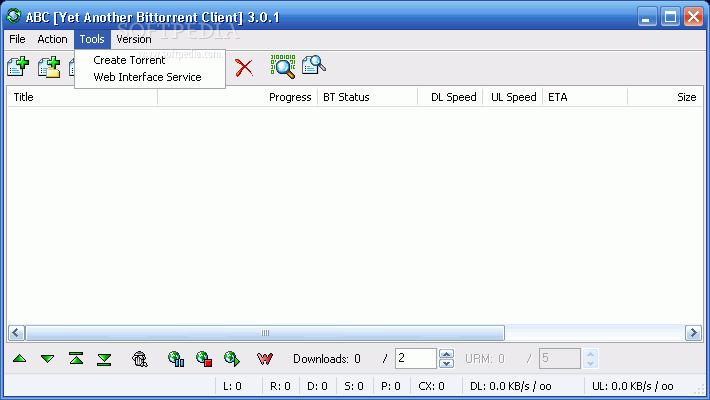710x400 pixels.
Task: Click the red X remove torrent icon
Action: (244, 67)
